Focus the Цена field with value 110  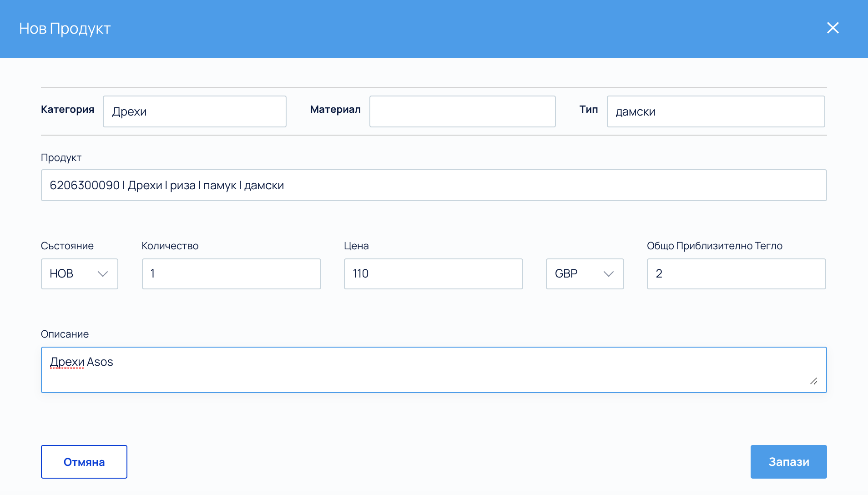coord(433,274)
